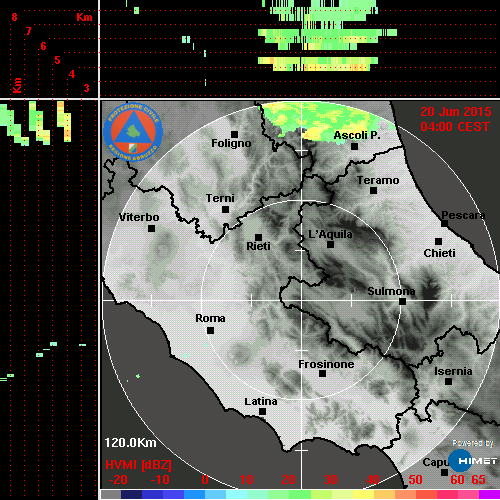Select the Chieti map label
Viewport: 500px width, 500px height.
coord(439,253)
